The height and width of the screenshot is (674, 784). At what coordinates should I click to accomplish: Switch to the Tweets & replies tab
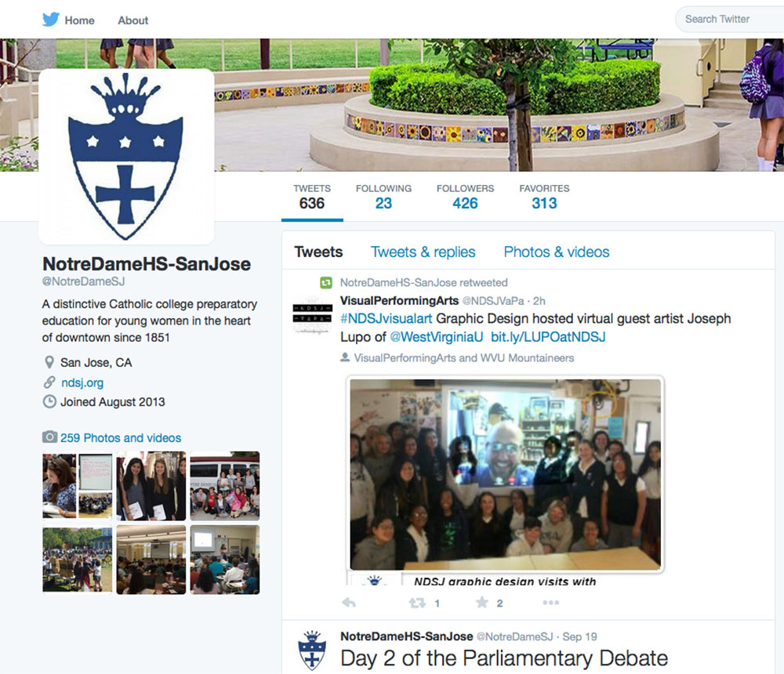coord(423,252)
